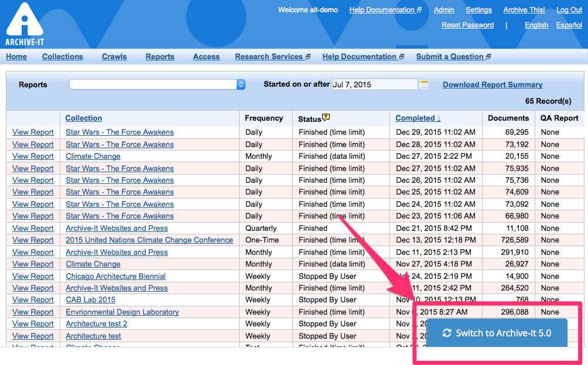
Task: View Report for Climate Change Dec 27
Action: [x=33, y=156]
